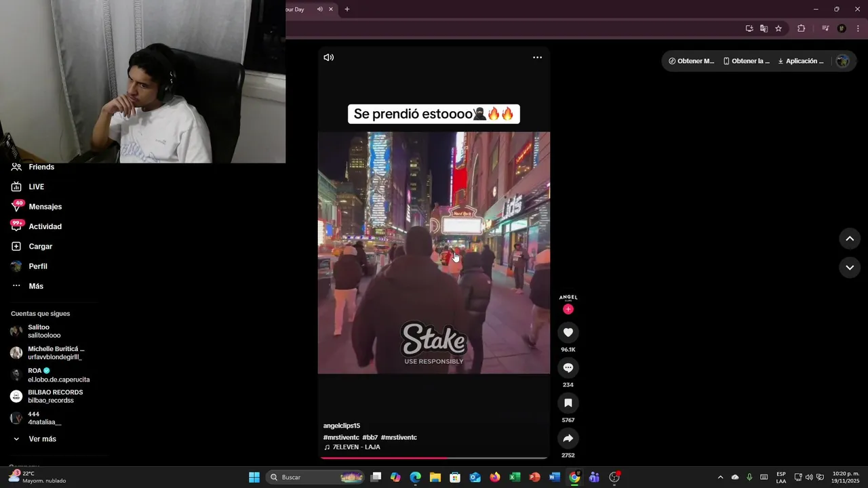Seek on the video progress bar

pyautogui.click(x=434, y=458)
